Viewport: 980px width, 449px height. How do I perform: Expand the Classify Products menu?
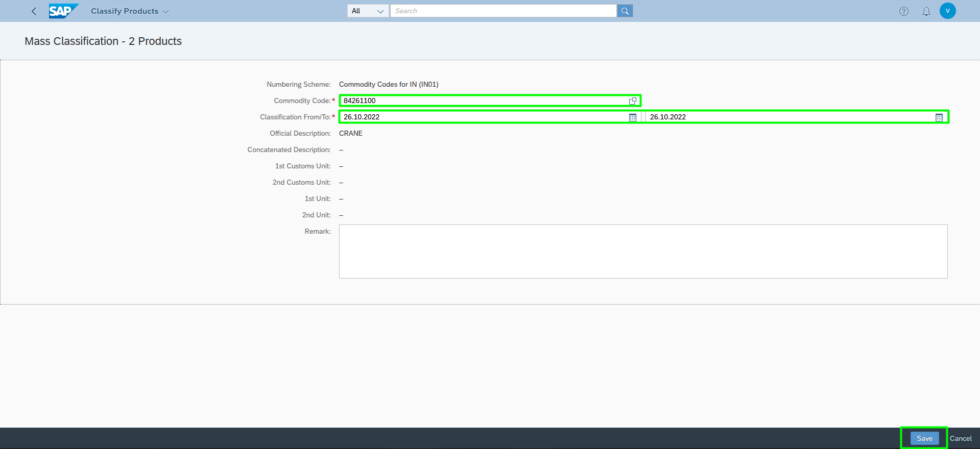click(x=165, y=11)
